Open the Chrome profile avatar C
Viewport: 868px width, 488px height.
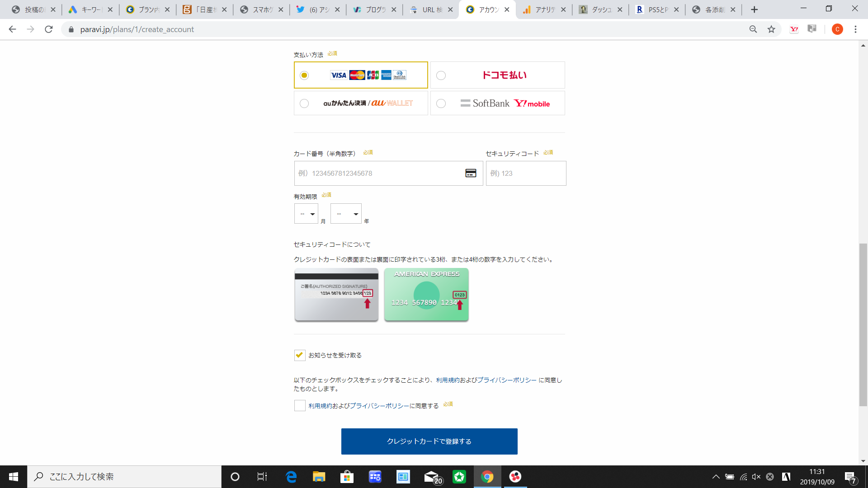coord(837,29)
